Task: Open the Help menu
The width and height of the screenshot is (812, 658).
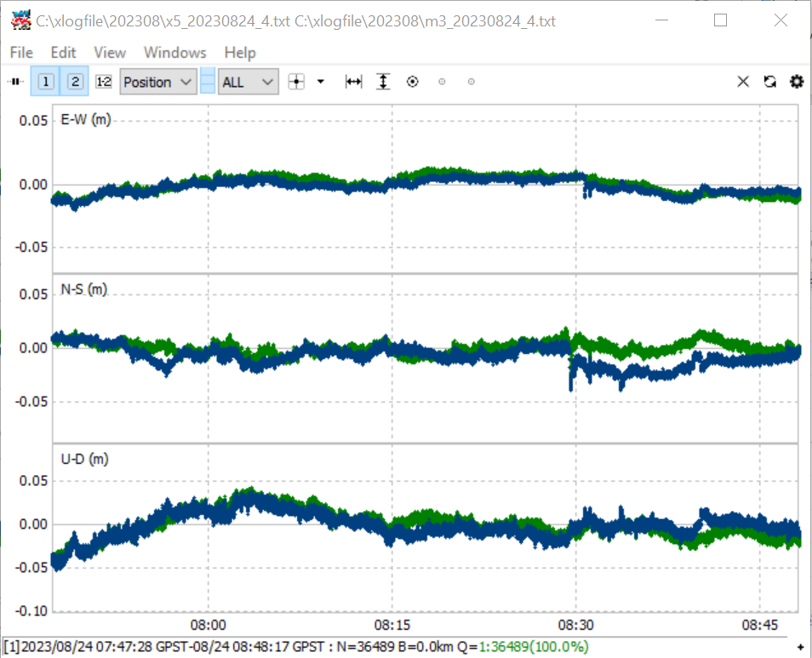Action: (x=240, y=52)
